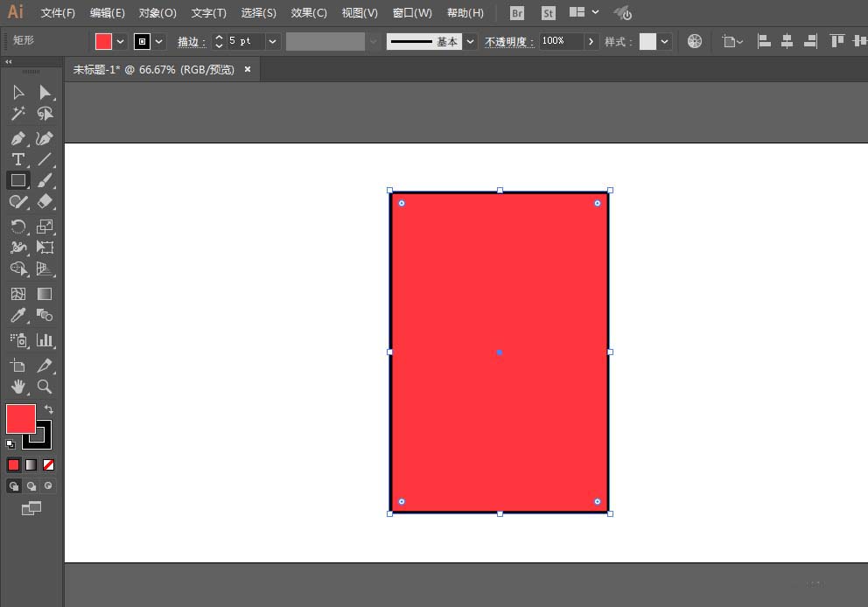
Task: Click the black stroke swatch in toolbox
Action: (x=45, y=441)
